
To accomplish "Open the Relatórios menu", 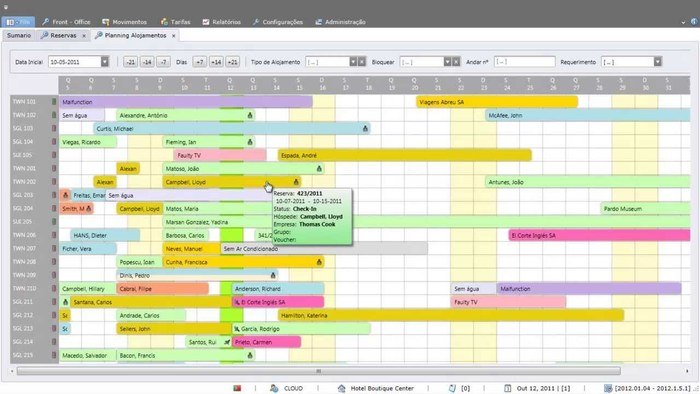I will (x=222, y=22).
